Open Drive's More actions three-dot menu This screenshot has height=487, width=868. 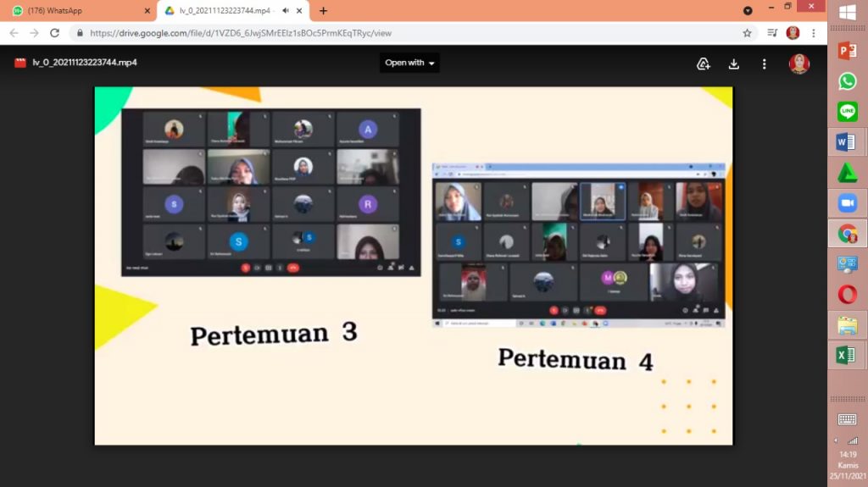point(764,64)
